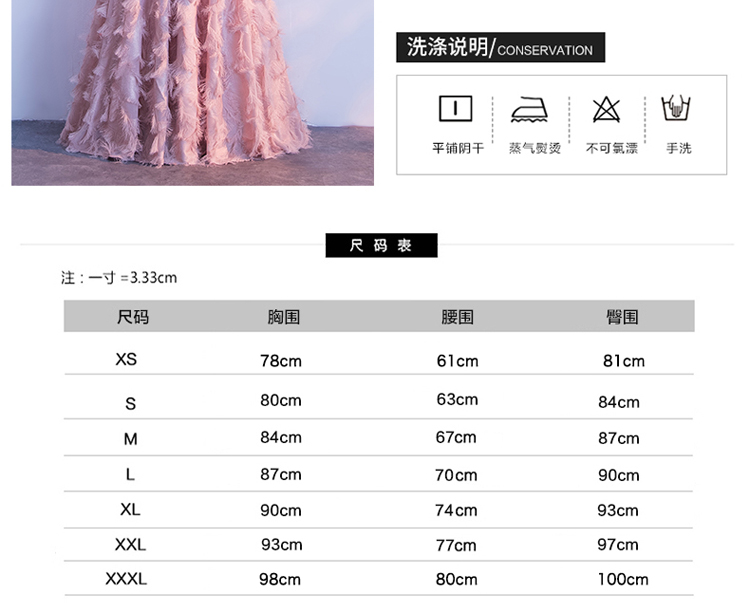This screenshot has width=750, height=616.
Task: Click the steam ironing (蒸气熨烫) iron icon
Action: pyautogui.click(x=529, y=110)
